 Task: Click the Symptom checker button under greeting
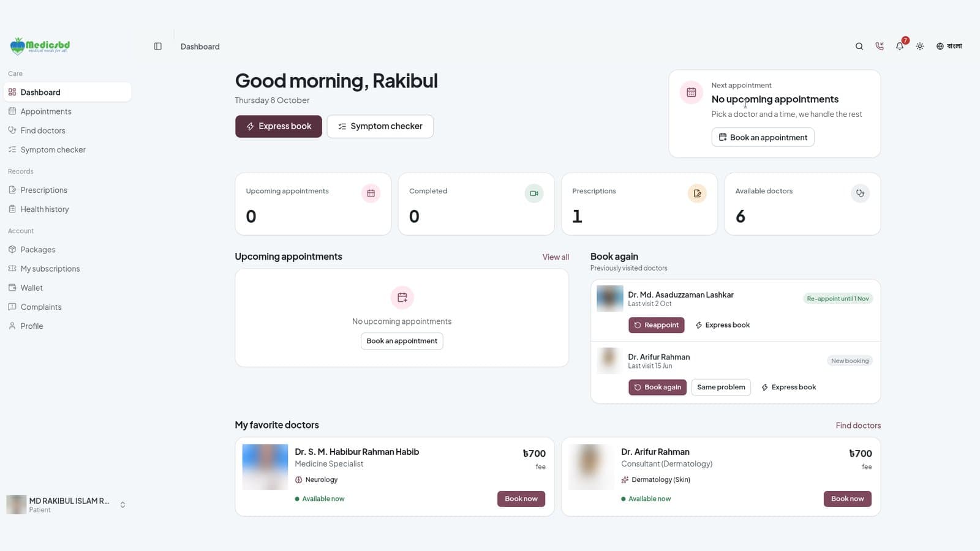click(x=380, y=126)
